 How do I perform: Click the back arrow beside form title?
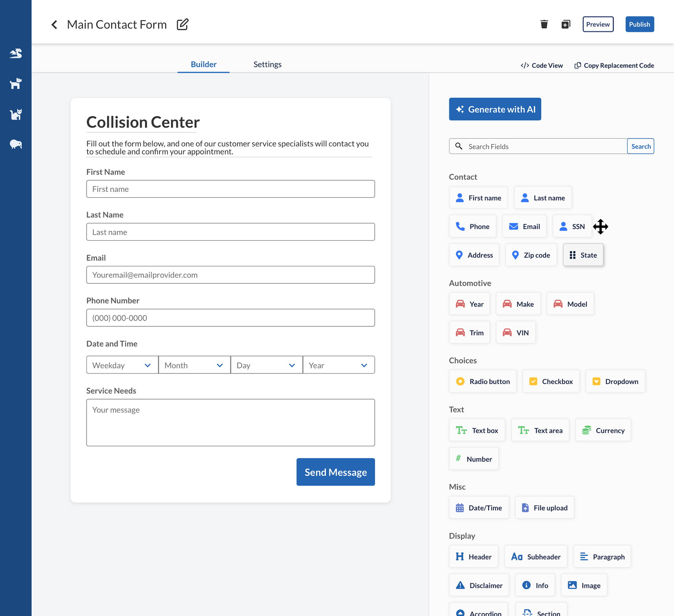point(54,25)
